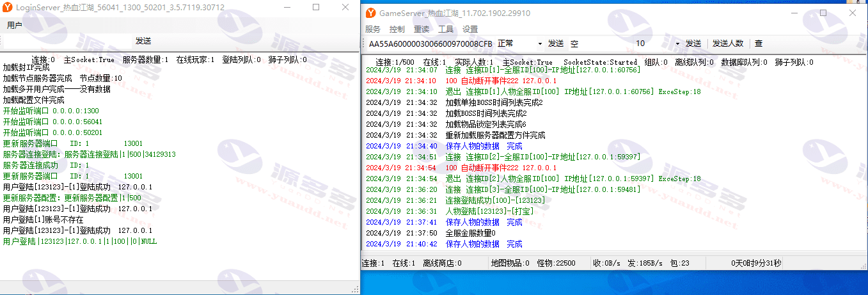Image resolution: width=868 pixels, height=295 pixels.
Task: Open the 用户 menu in LoginServer
Action: pos(15,26)
